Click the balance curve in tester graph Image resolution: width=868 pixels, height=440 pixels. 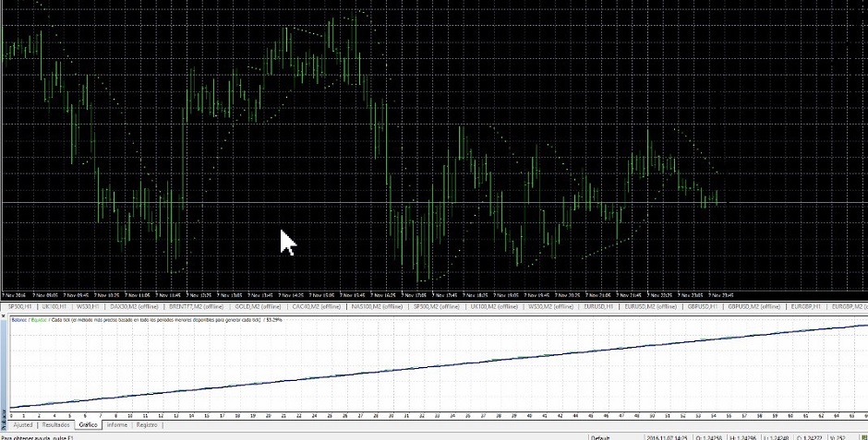(x=434, y=366)
